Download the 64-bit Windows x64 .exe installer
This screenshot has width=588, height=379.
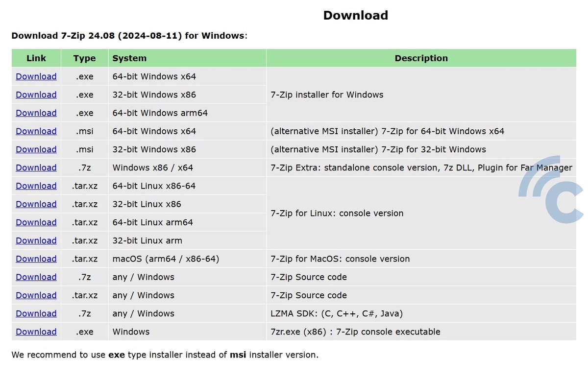pyautogui.click(x=36, y=76)
